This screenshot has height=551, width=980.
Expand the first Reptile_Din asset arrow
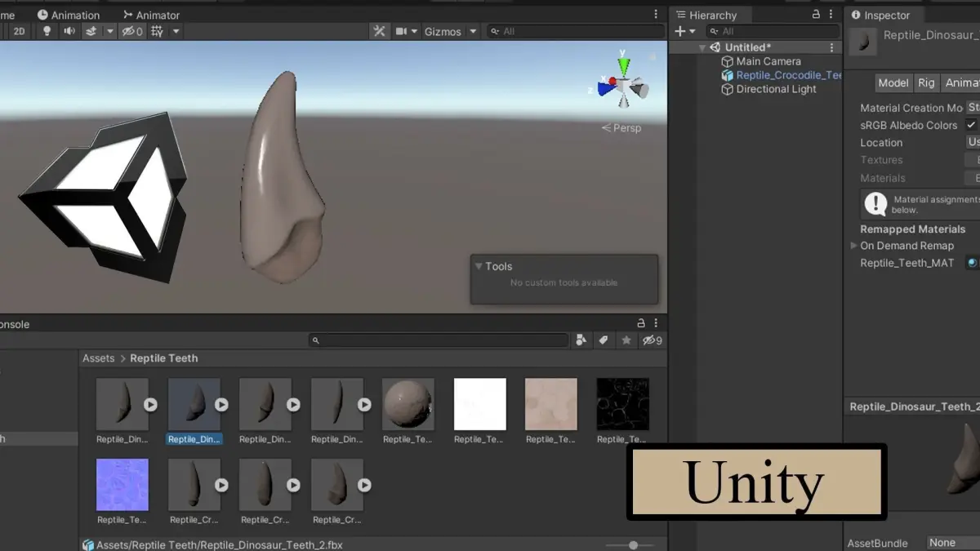150,404
